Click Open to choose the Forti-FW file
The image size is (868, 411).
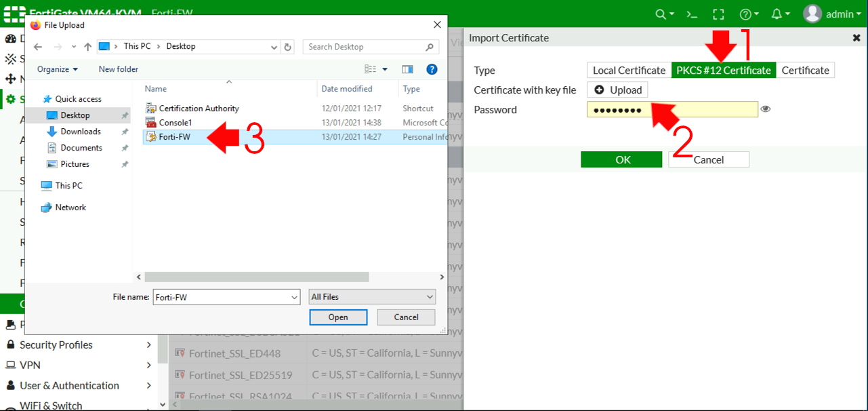pos(337,317)
